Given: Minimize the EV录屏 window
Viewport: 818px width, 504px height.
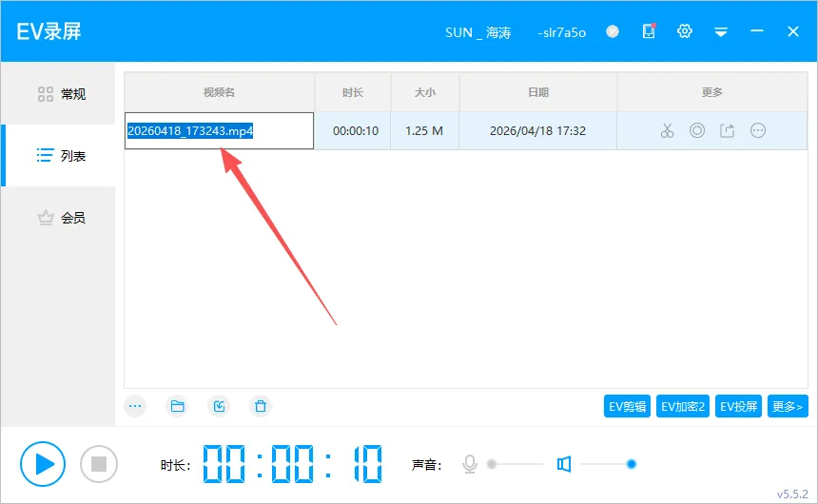Looking at the screenshot, I should tap(757, 31).
